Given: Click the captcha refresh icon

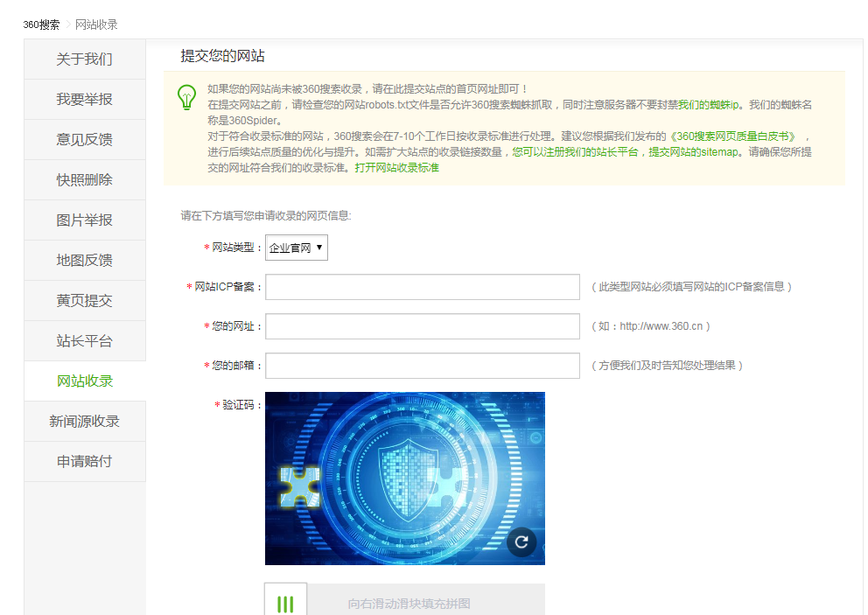Looking at the screenshot, I should pyautogui.click(x=521, y=542).
